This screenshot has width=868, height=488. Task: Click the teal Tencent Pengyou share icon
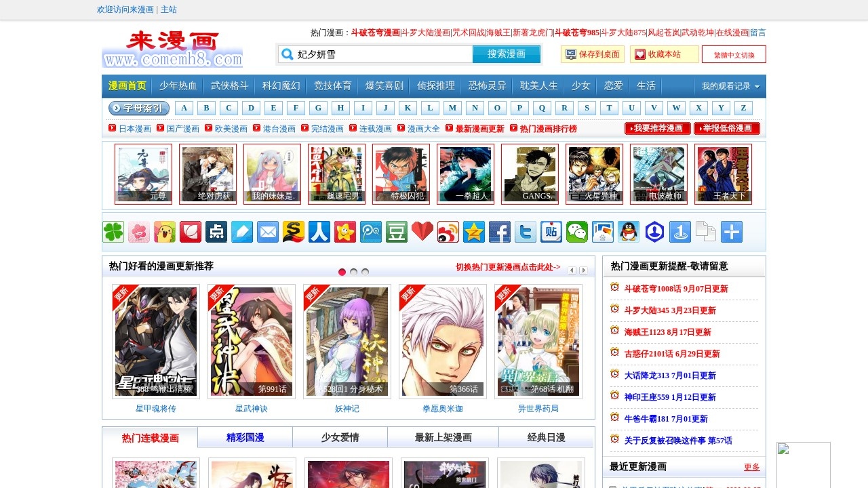point(371,232)
